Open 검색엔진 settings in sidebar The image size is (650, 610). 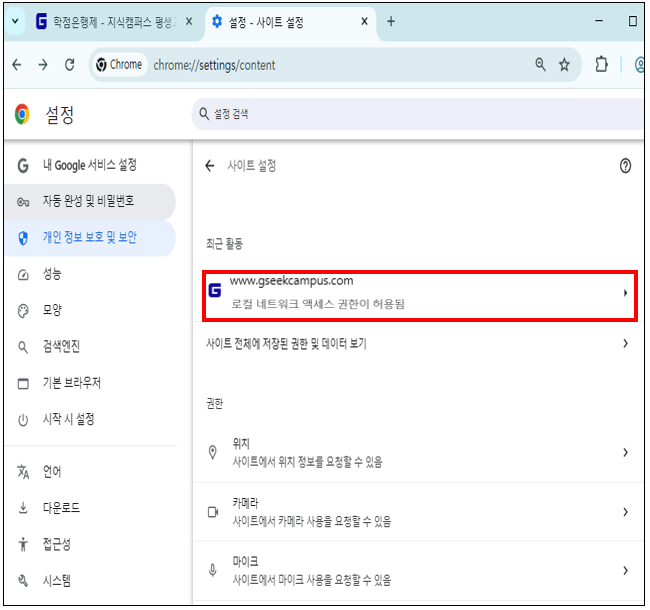61,347
